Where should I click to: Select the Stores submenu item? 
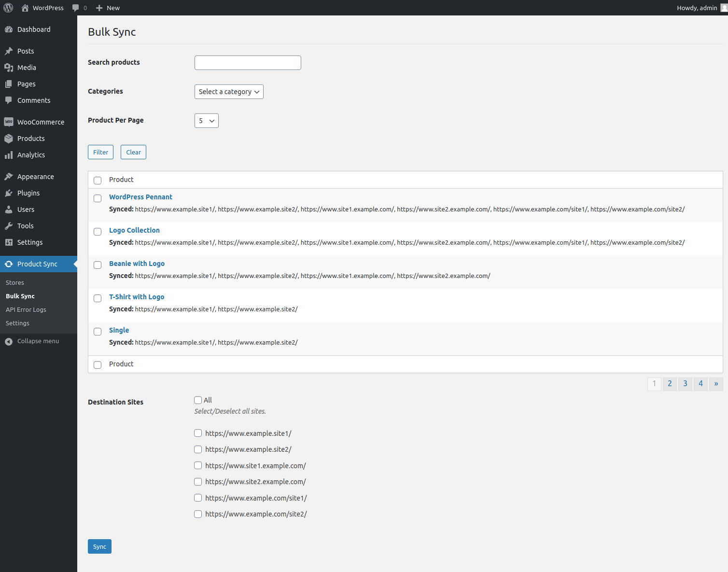pyautogui.click(x=15, y=283)
